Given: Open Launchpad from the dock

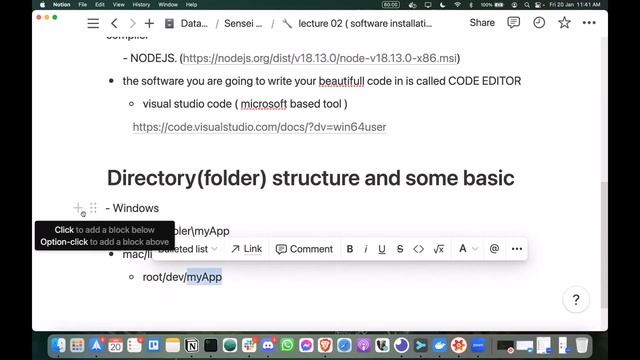Looking at the screenshot, I should click(x=77, y=346).
